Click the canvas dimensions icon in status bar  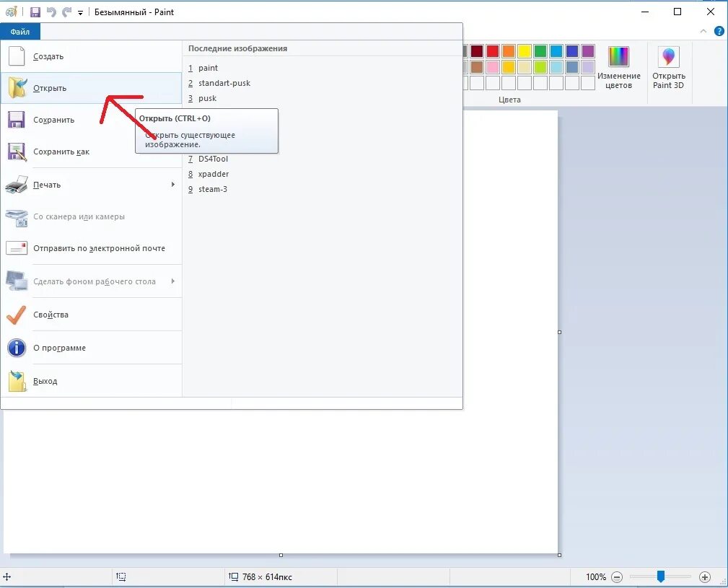(x=233, y=577)
